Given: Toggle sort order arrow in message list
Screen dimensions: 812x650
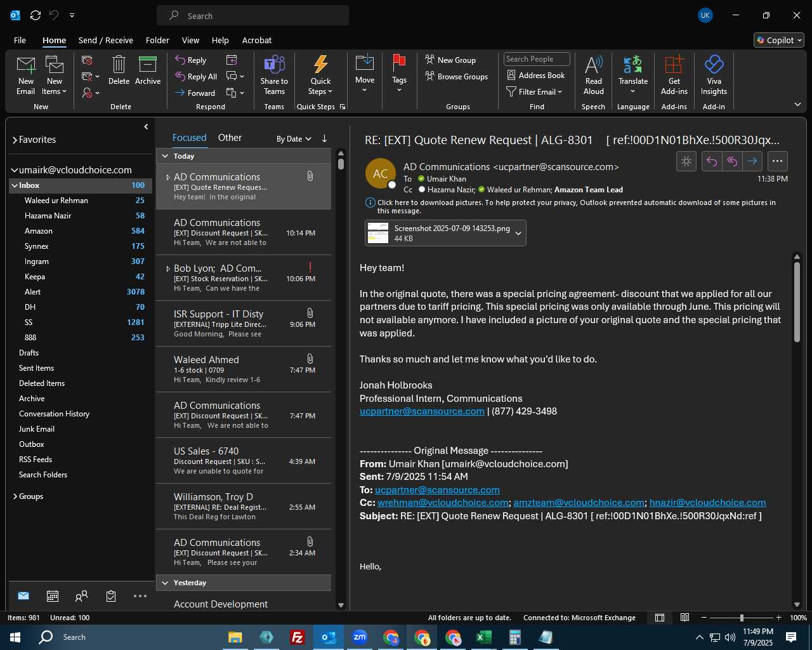Looking at the screenshot, I should coord(324,138).
